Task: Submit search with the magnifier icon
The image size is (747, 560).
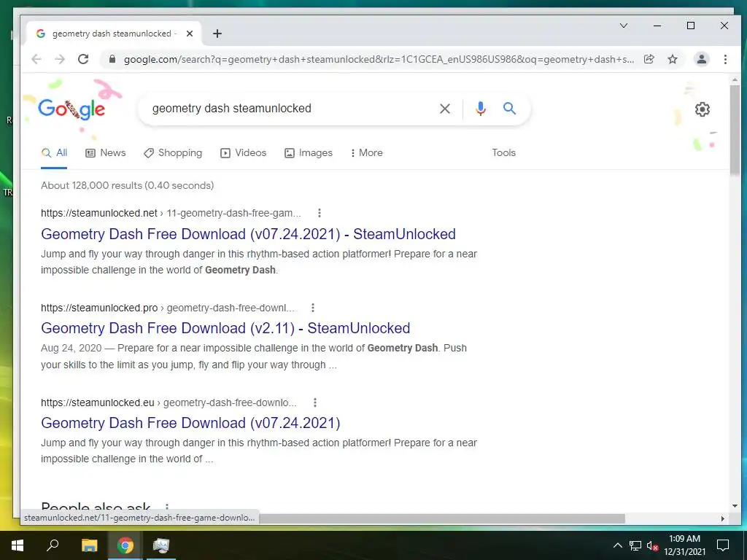Action: (x=509, y=109)
